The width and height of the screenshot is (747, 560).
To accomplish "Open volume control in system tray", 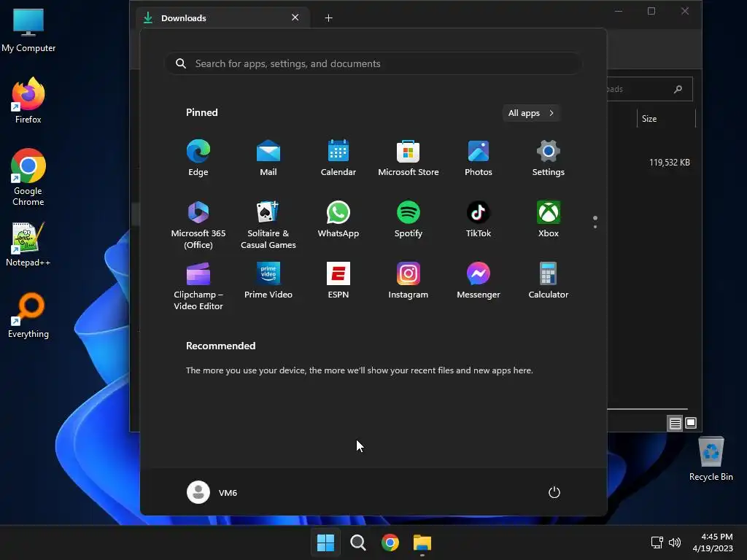I will point(675,542).
